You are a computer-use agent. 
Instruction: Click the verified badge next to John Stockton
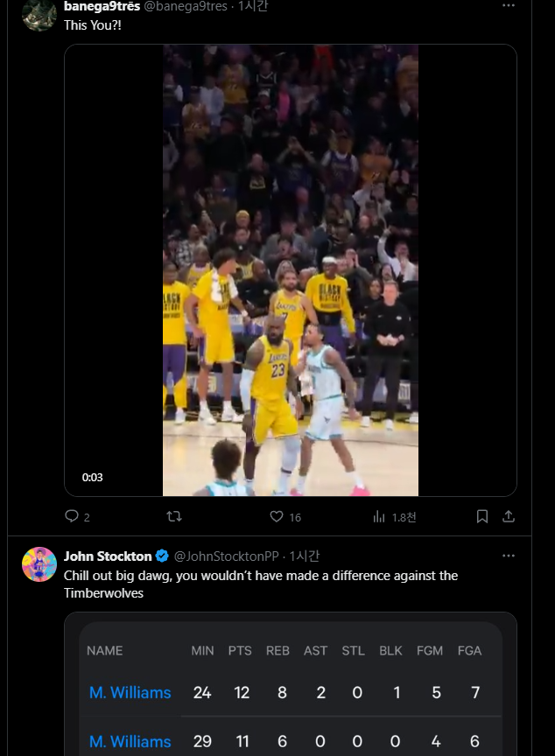pos(162,556)
